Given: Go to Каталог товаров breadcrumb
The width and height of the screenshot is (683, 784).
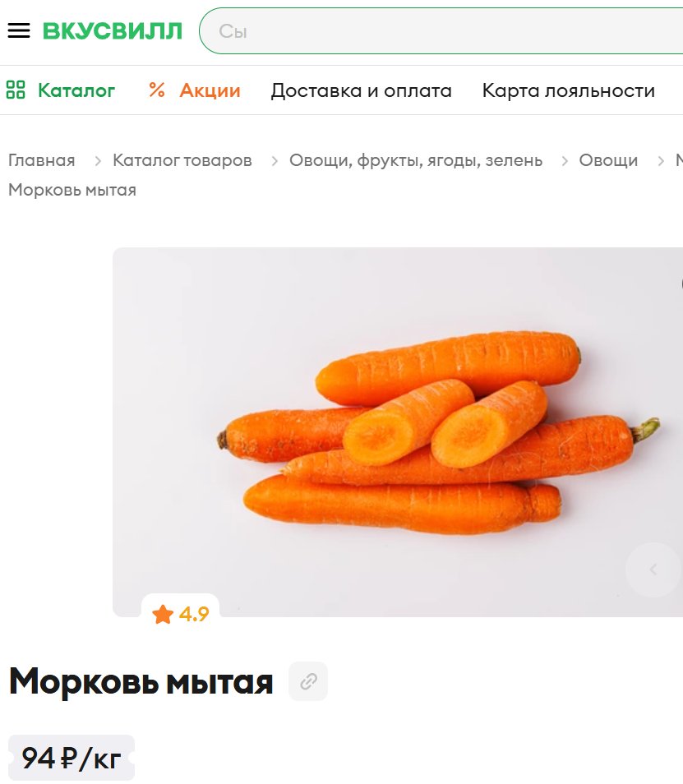Looking at the screenshot, I should (182, 160).
